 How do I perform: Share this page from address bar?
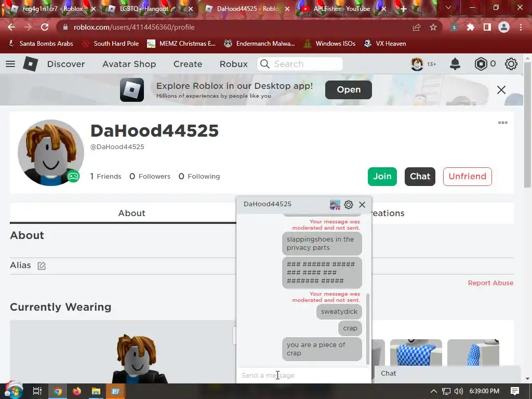pos(417,27)
